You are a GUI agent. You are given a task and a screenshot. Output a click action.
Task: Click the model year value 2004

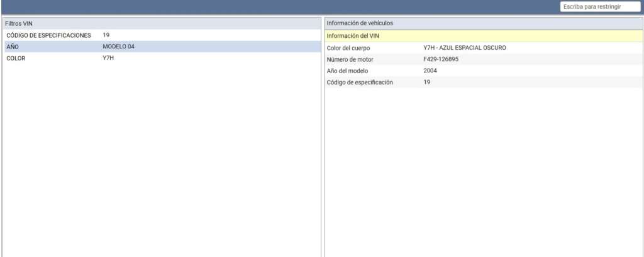[430, 71]
